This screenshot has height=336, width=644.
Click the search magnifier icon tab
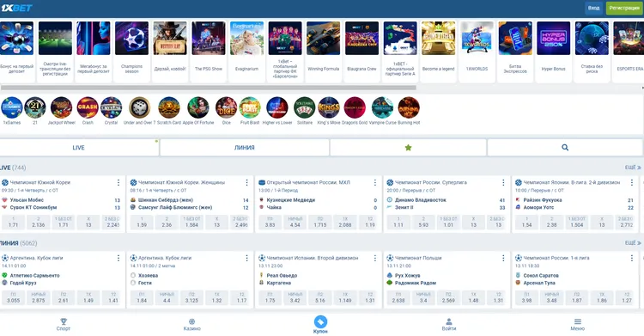point(565,147)
